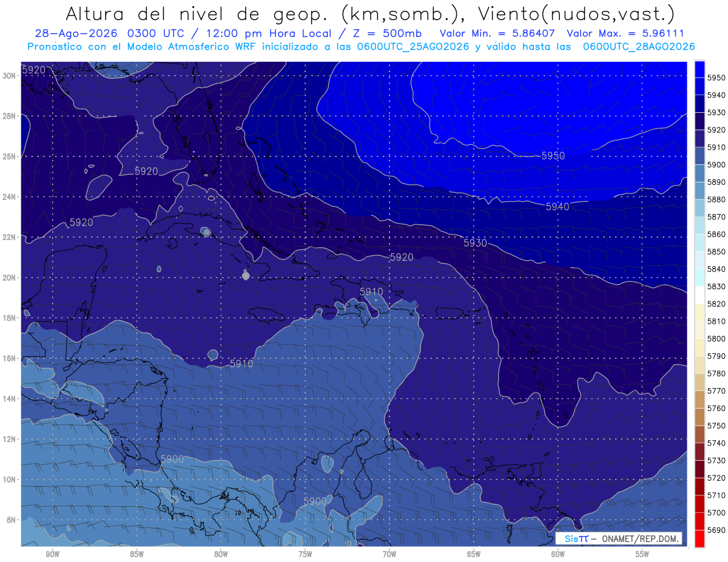Click the 28N latitude axis label
This screenshot has width=728, height=562.
coord(9,116)
